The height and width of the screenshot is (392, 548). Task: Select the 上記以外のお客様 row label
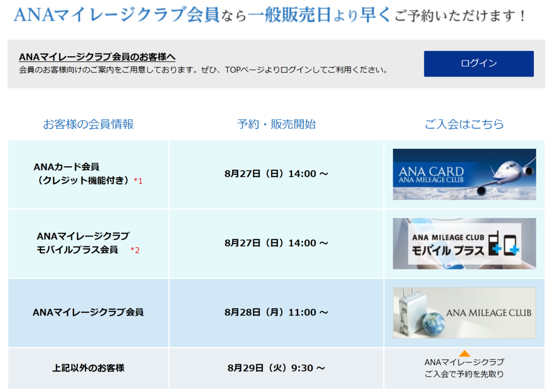[88, 368]
